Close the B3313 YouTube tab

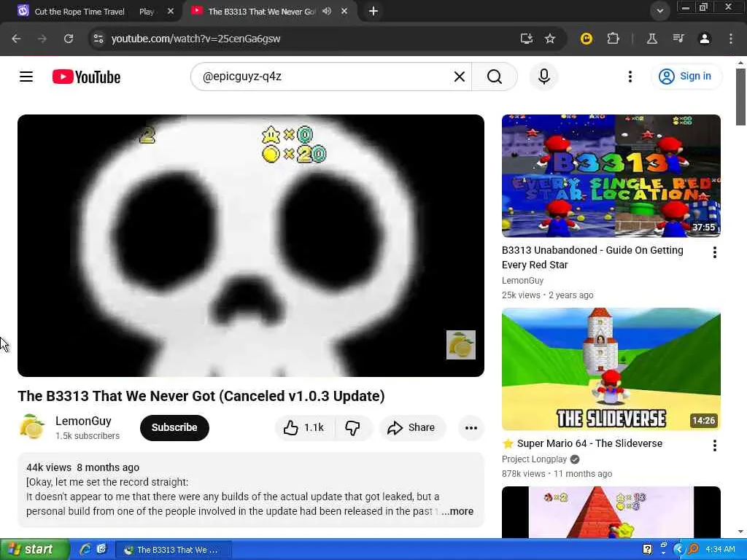click(344, 11)
